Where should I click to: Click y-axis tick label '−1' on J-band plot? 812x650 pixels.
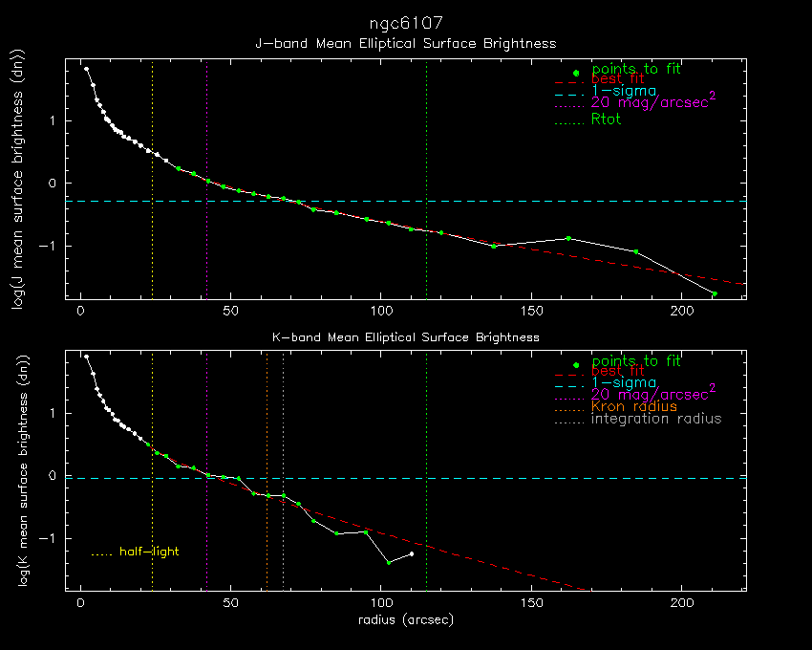pos(48,247)
